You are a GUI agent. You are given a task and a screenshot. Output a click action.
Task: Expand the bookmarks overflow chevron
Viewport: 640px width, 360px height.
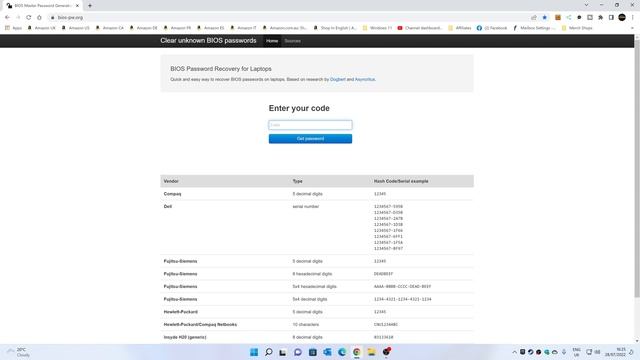click(632, 28)
